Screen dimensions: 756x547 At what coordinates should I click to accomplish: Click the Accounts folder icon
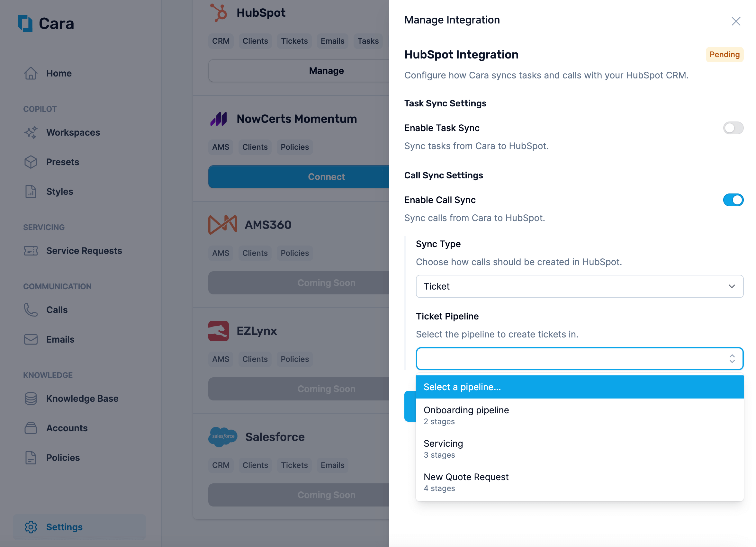click(x=31, y=428)
